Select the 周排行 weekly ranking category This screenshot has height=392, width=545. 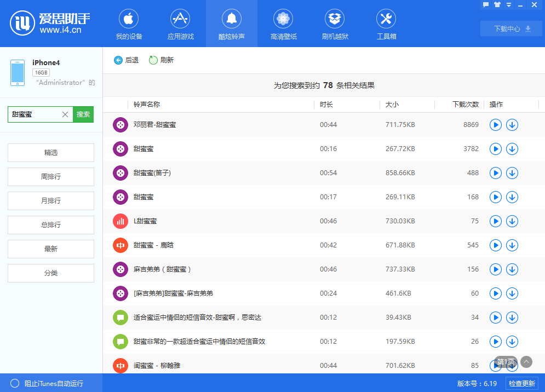51,177
